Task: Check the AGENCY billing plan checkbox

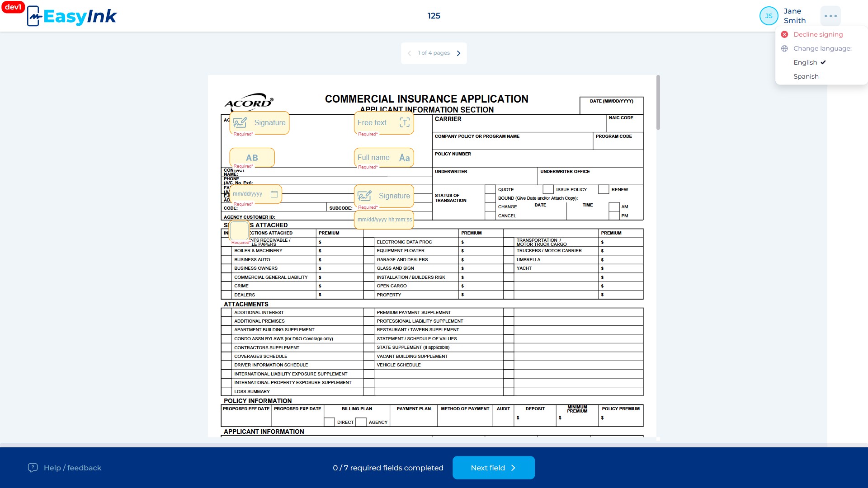Action: (361, 422)
